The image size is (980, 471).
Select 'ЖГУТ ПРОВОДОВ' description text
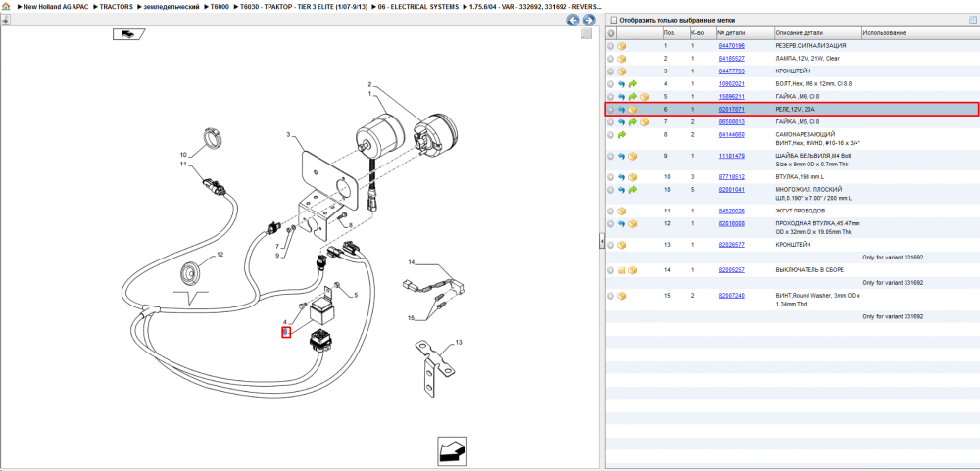pos(800,211)
